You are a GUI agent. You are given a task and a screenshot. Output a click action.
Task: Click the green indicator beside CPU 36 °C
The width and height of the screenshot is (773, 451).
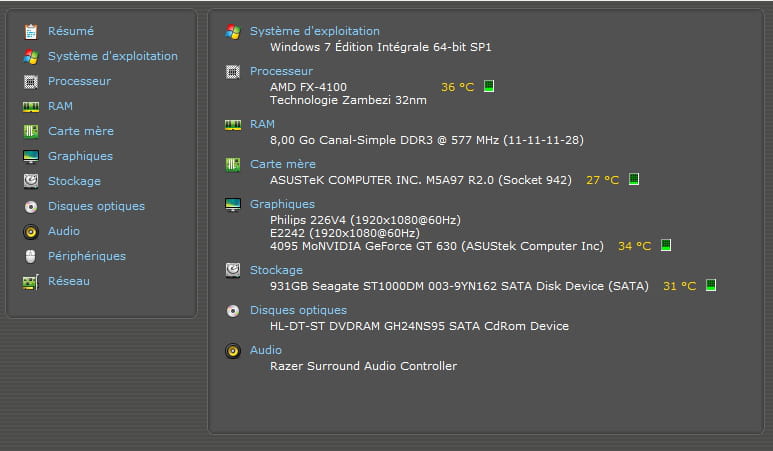[x=489, y=87]
